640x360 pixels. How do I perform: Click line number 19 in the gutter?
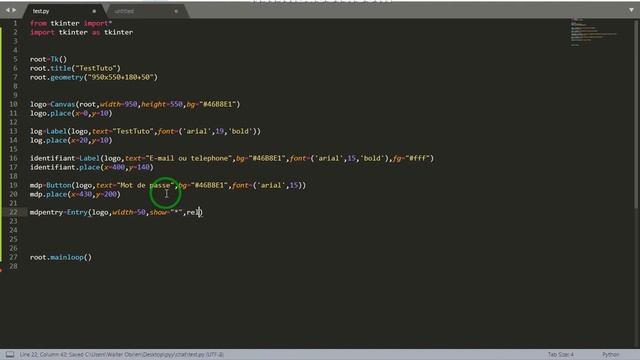[13, 185]
